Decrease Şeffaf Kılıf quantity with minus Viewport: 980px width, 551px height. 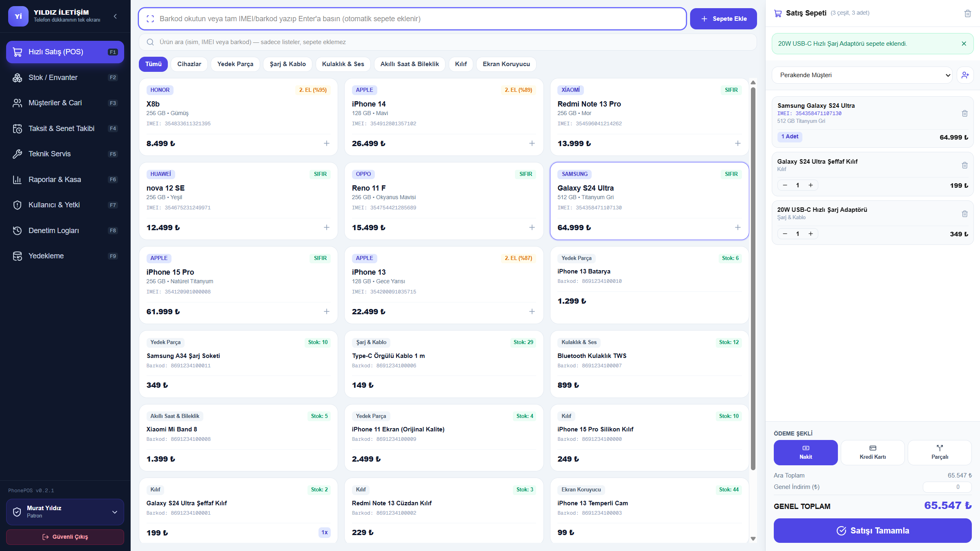(785, 185)
